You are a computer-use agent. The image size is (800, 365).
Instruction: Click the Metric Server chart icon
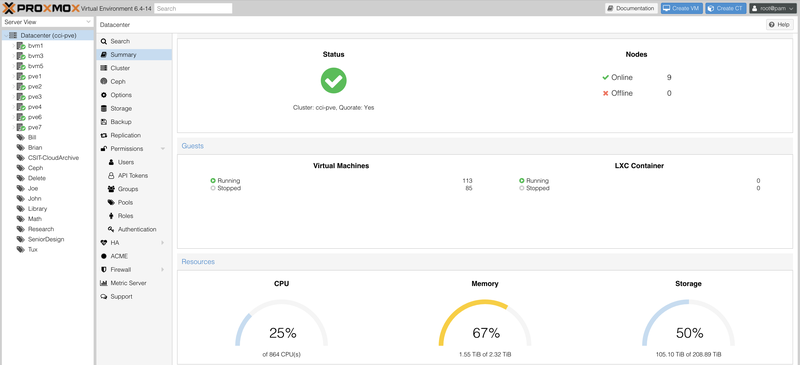pos(104,283)
